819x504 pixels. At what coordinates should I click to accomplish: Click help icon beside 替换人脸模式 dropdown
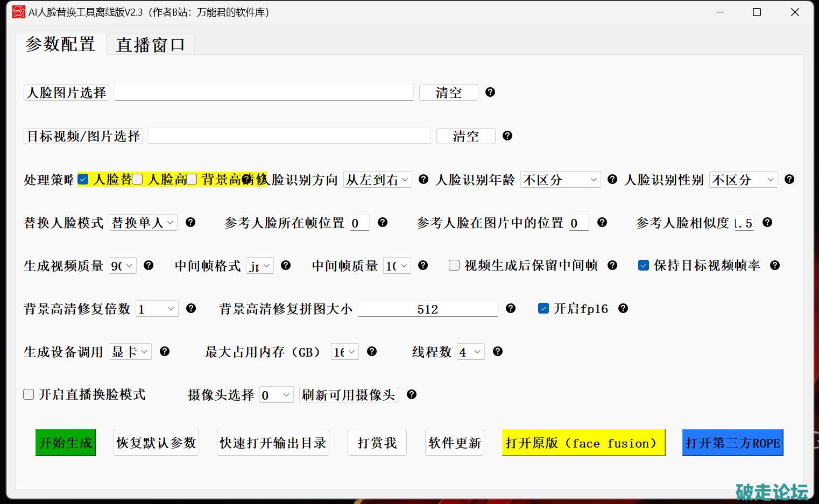coord(190,223)
